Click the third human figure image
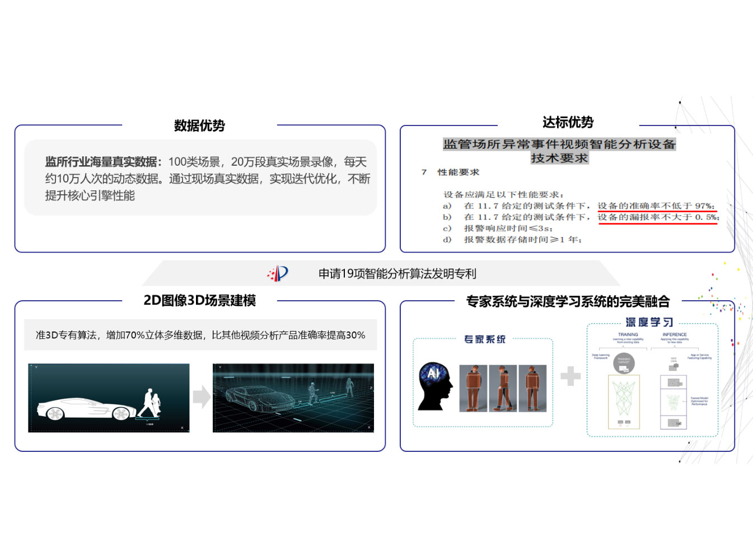753x560 pixels. pos(532,389)
